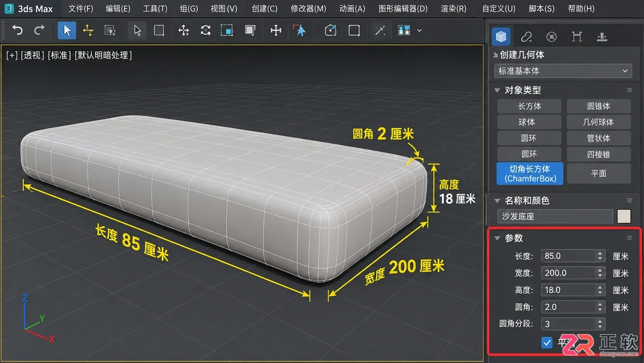This screenshot has height=363, width=644.
Task: Open the 编辑(E) menu
Action: point(118,9)
